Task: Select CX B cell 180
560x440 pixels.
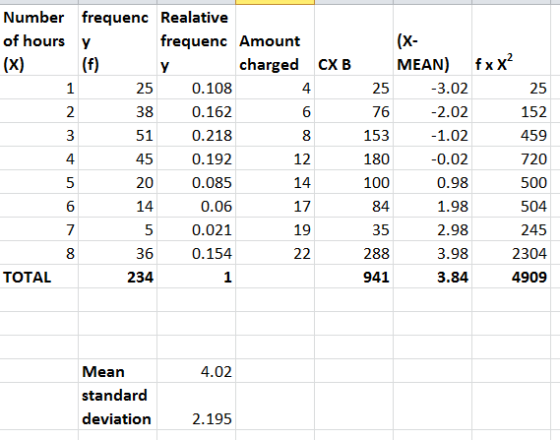Action: pyautogui.click(x=354, y=159)
